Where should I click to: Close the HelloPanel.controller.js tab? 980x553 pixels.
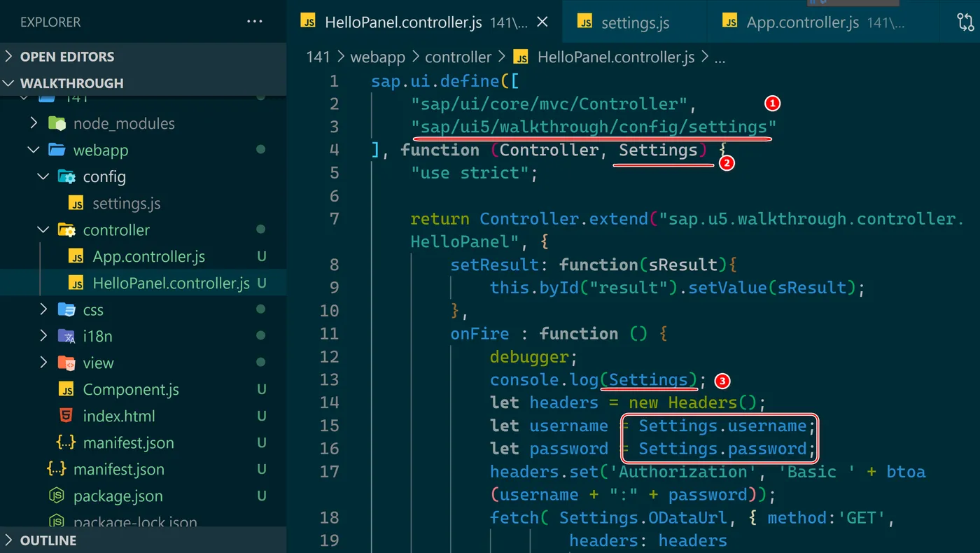pyautogui.click(x=542, y=22)
